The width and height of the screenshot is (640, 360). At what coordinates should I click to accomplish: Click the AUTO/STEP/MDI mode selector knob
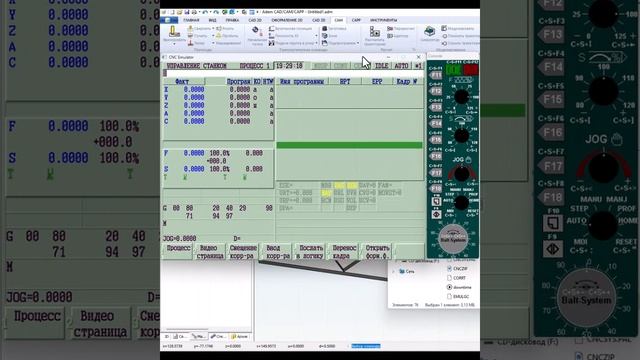click(x=462, y=203)
